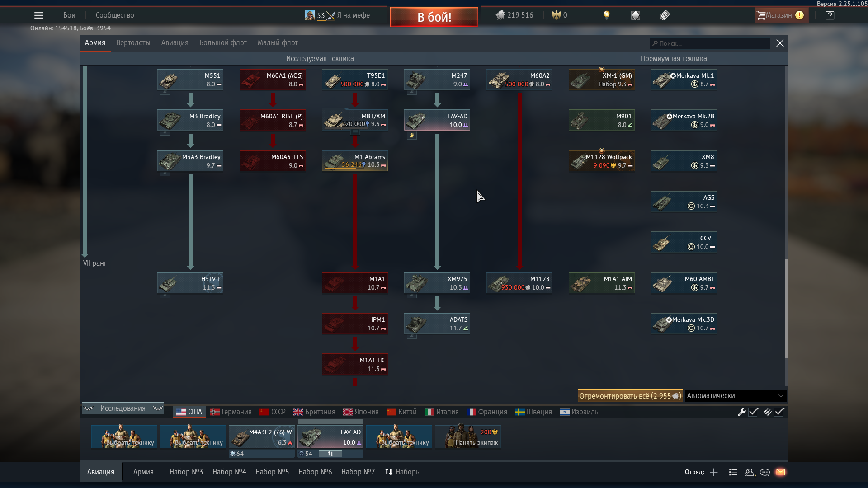Switch to the Авиация research tab

click(175, 43)
